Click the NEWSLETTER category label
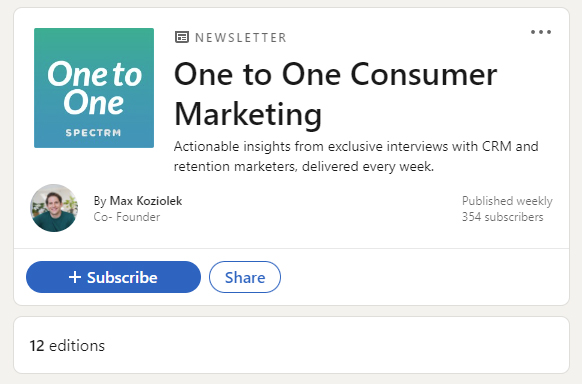The height and width of the screenshot is (384, 582). [x=241, y=37]
